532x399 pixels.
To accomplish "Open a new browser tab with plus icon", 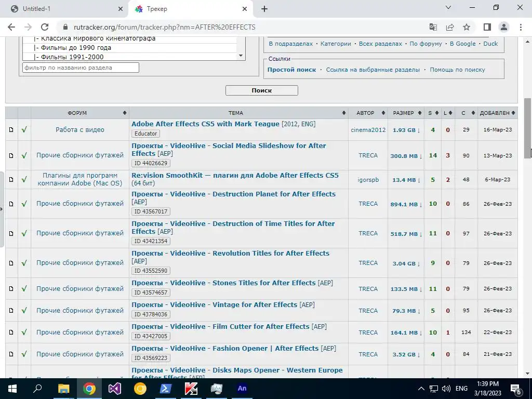I will (x=264, y=9).
